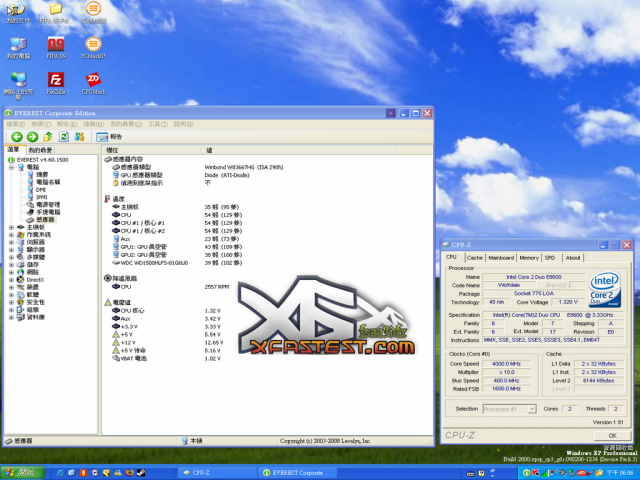Expand the motherboard node below the sensor item

(11, 227)
